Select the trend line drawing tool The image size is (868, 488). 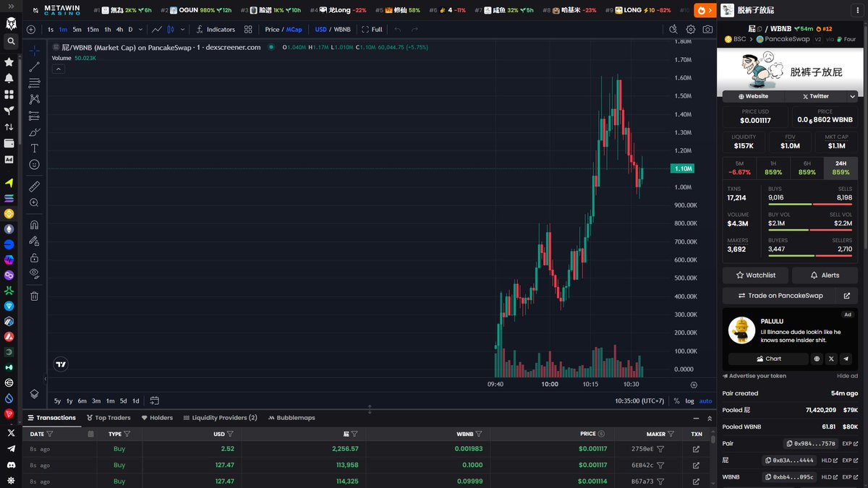[34, 67]
